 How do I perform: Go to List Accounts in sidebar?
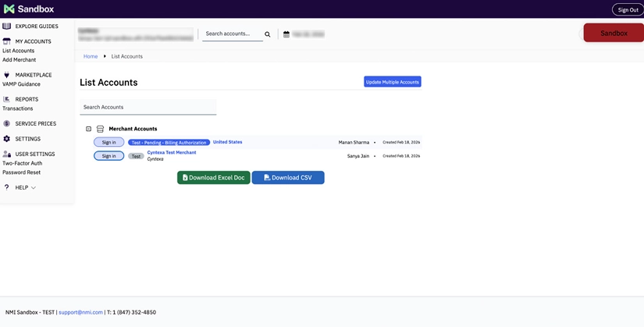tap(19, 51)
